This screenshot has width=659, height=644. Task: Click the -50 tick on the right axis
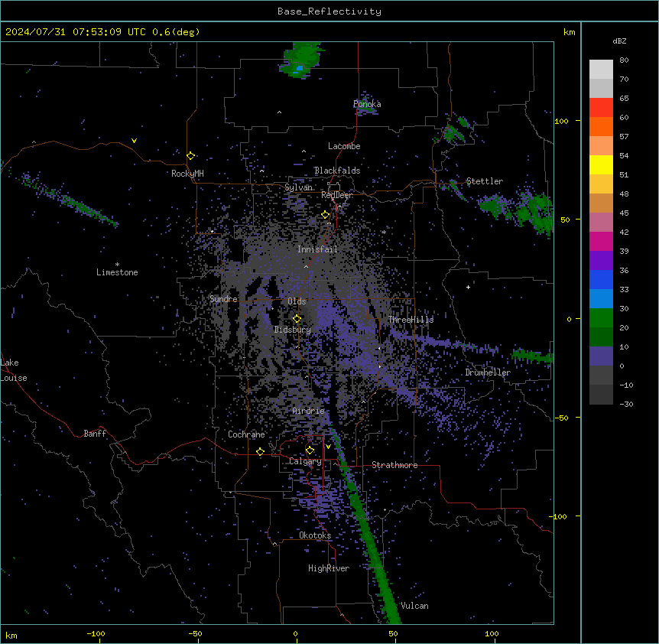click(x=561, y=418)
